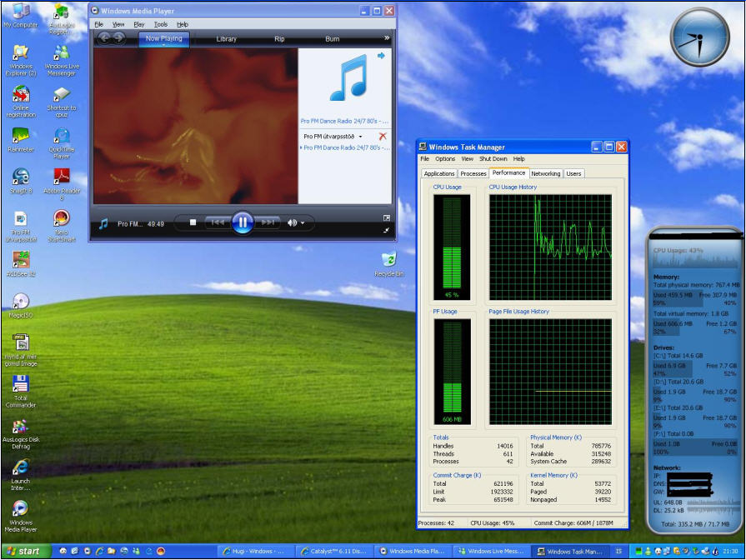The width and height of the screenshot is (746, 560).
Task: Open the ACDSee 32 desktop shortcut
Action: [x=21, y=264]
